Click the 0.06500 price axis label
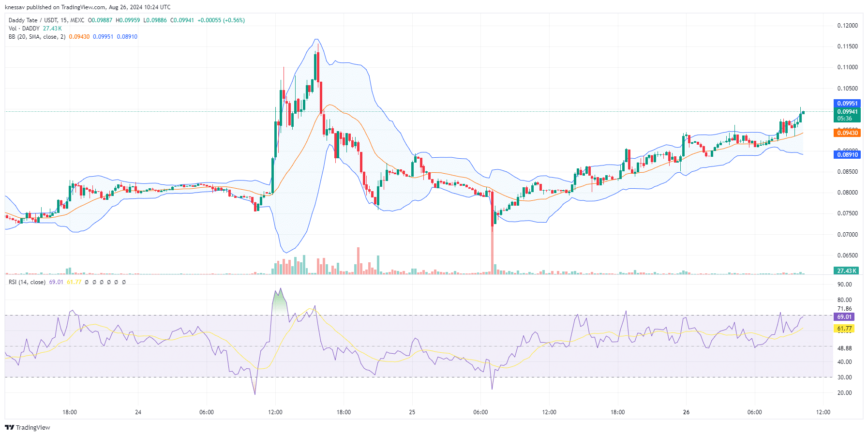The height and width of the screenshot is (436, 868). tap(848, 256)
